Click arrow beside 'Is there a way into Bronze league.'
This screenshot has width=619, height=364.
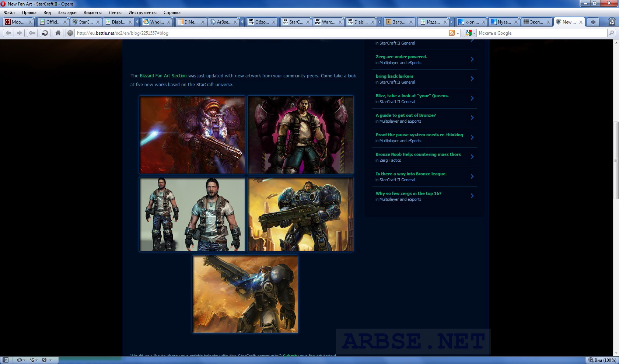472,176
